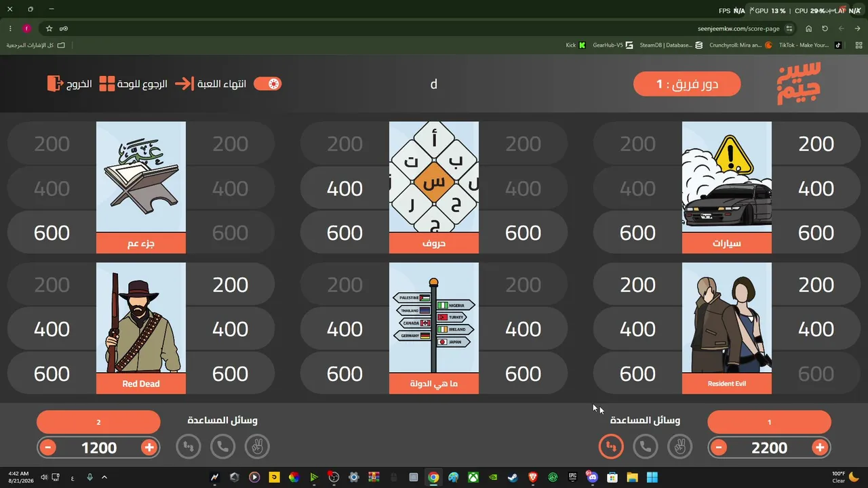Open the Crunchyroll bookmark

click(741, 45)
